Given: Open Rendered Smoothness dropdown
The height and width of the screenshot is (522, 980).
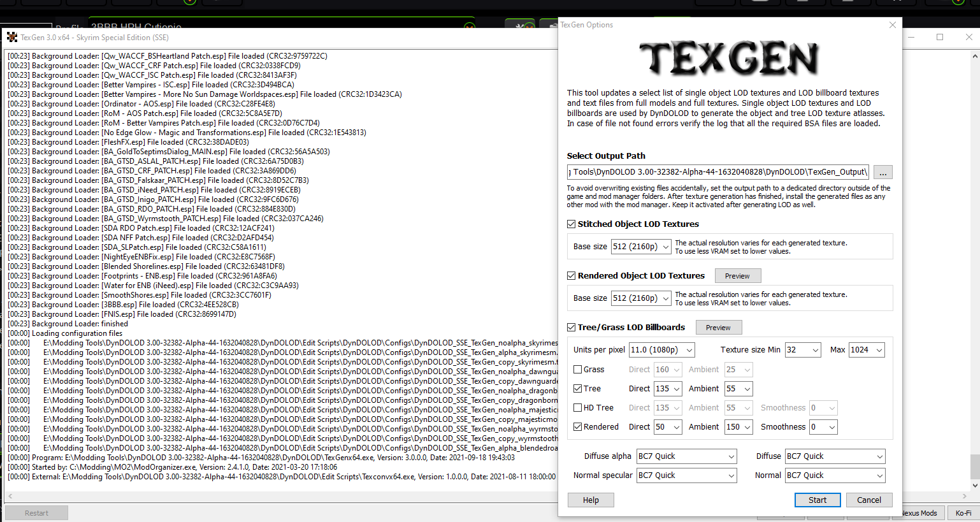Looking at the screenshot, I should (x=823, y=427).
